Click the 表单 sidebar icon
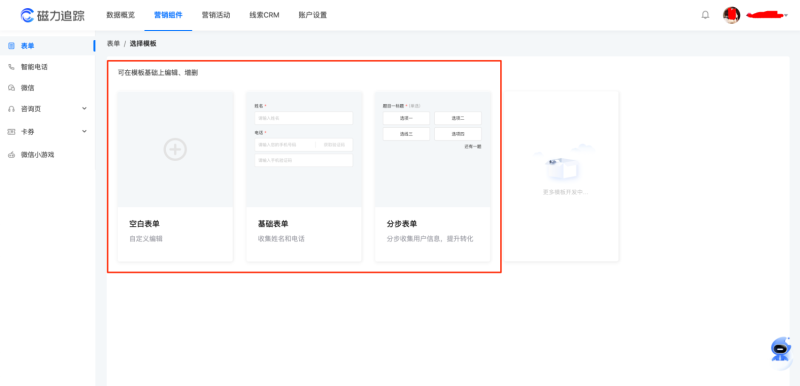The height and width of the screenshot is (386, 800). (x=11, y=46)
